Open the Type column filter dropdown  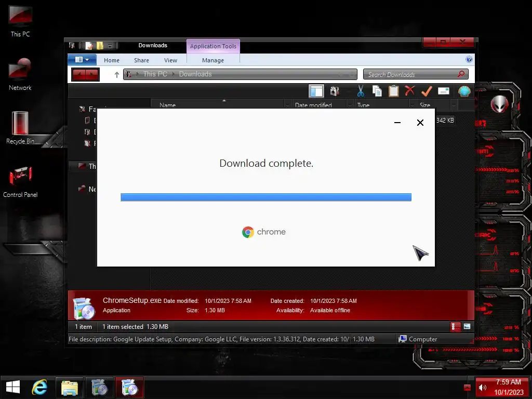(x=412, y=105)
